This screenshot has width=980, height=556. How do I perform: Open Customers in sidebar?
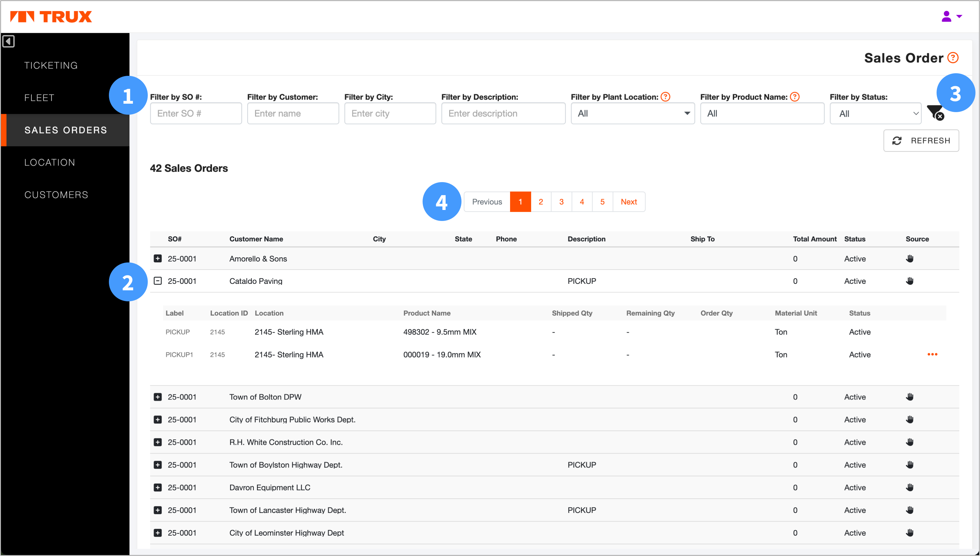point(56,195)
